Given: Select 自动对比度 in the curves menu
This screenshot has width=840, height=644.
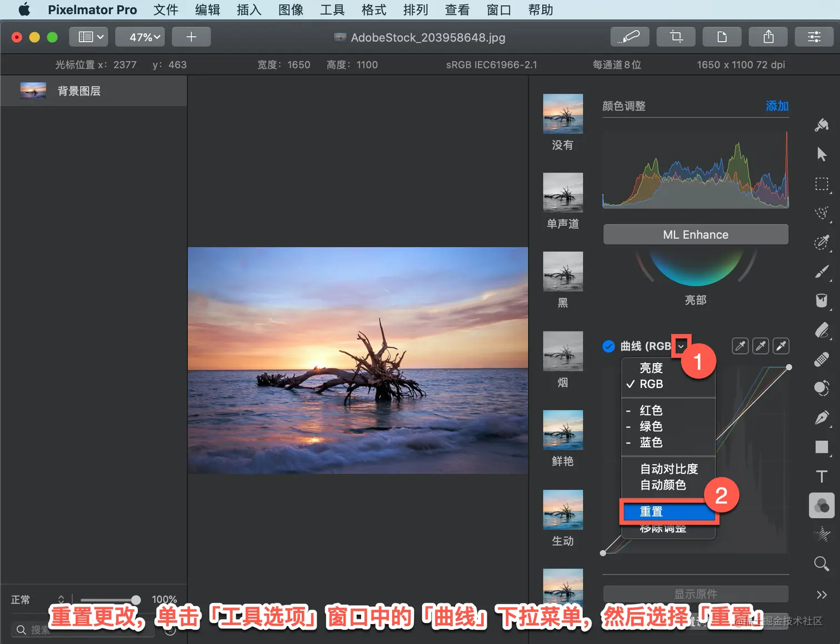Looking at the screenshot, I should (x=668, y=469).
